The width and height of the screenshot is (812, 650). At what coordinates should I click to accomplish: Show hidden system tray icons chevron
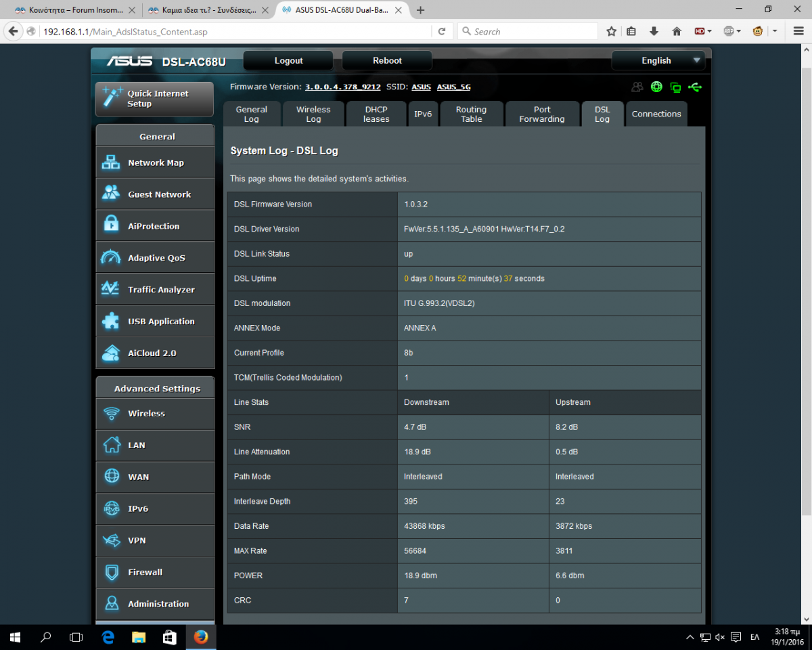click(x=690, y=637)
